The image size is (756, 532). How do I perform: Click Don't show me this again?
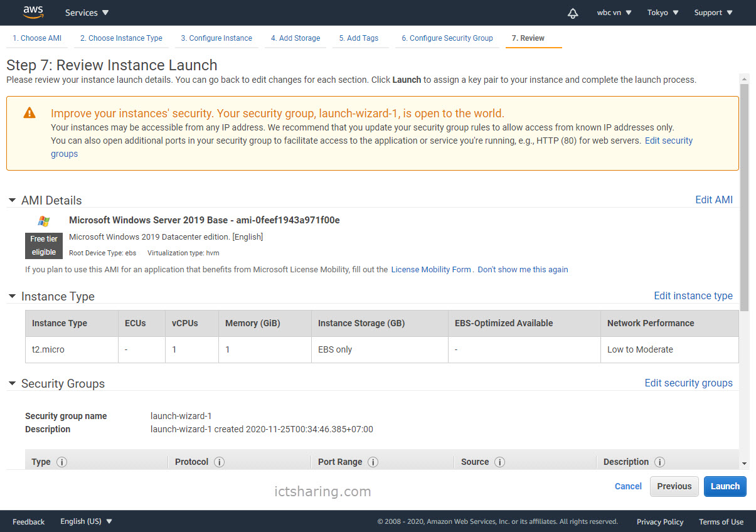coord(523,269)
